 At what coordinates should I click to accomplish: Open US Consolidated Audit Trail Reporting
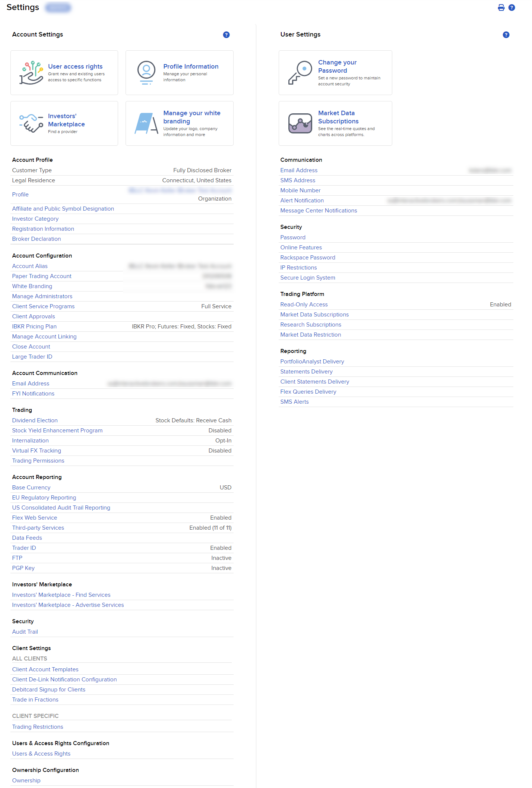[x=61, y=508]
